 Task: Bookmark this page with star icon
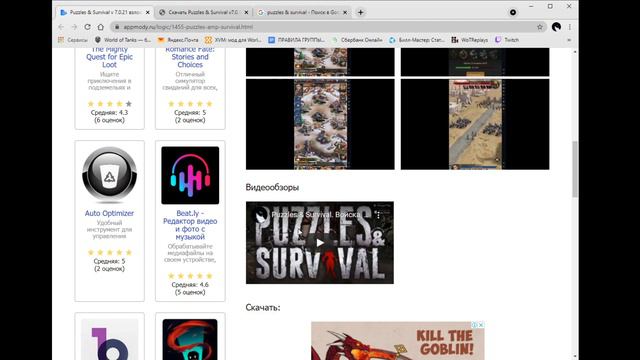point(540,27)
